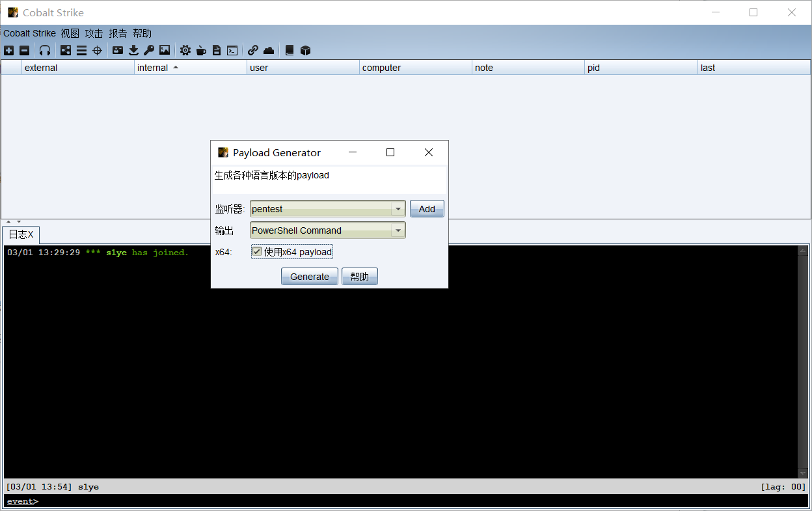Open the 报告 menu

pos(118,33)
